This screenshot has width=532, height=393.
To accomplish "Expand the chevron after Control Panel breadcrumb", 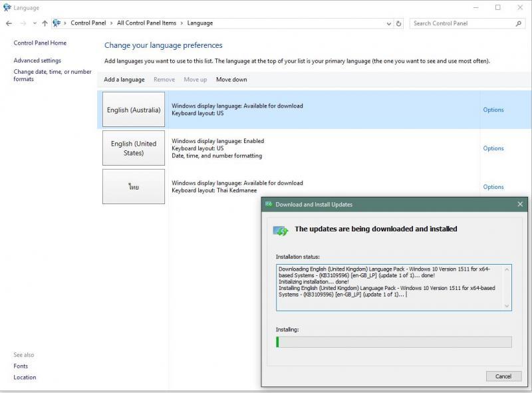I will coord(111,23).
